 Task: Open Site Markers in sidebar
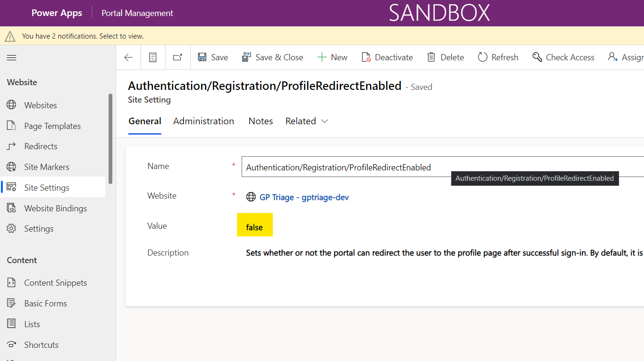[x=53, y=167]
